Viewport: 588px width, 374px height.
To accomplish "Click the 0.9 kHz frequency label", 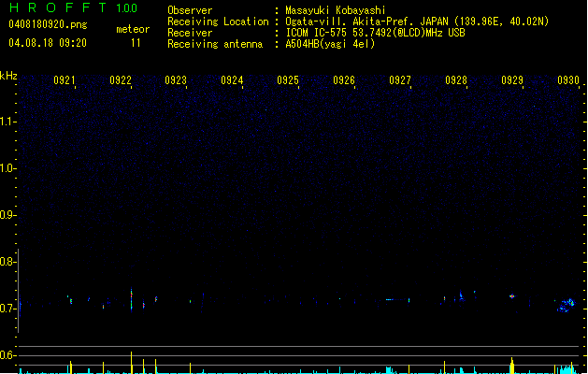I will pos(7,215).
